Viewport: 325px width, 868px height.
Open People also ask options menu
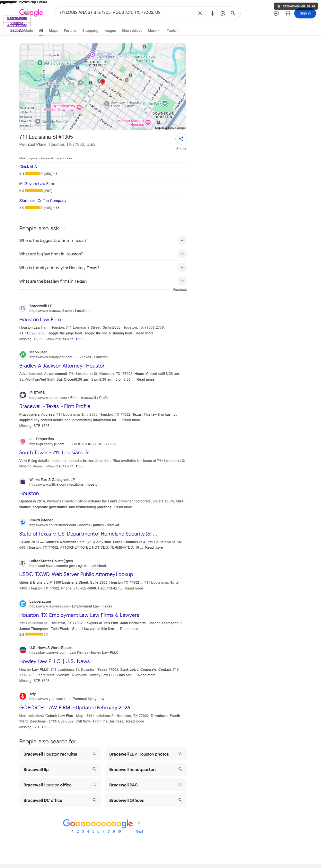coord(67,231)
